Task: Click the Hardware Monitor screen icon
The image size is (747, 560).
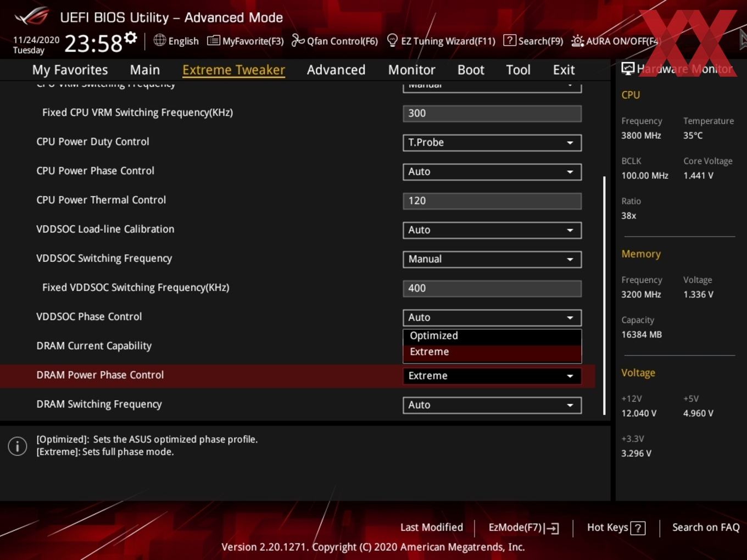Action: pos(628,69)
